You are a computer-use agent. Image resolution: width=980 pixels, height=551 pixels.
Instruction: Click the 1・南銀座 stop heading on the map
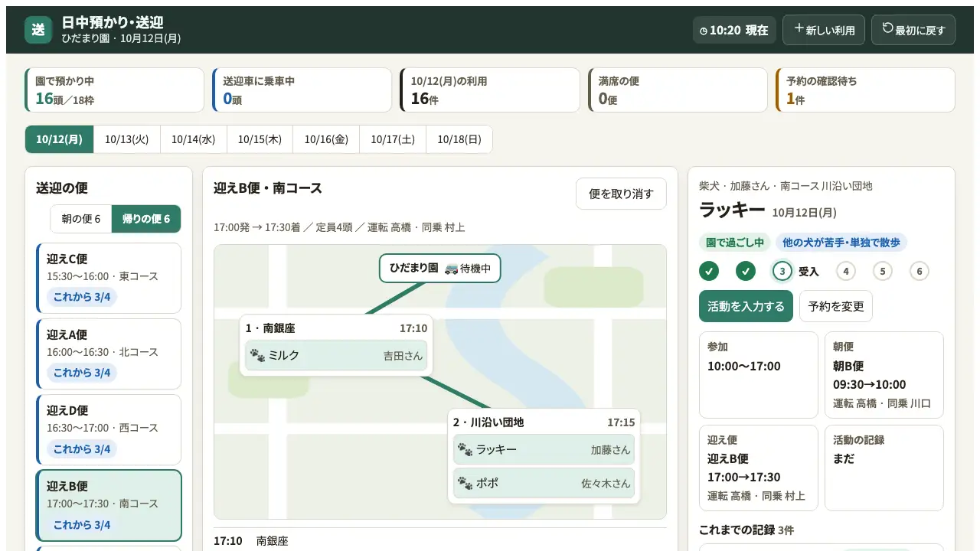pos(270,328)
